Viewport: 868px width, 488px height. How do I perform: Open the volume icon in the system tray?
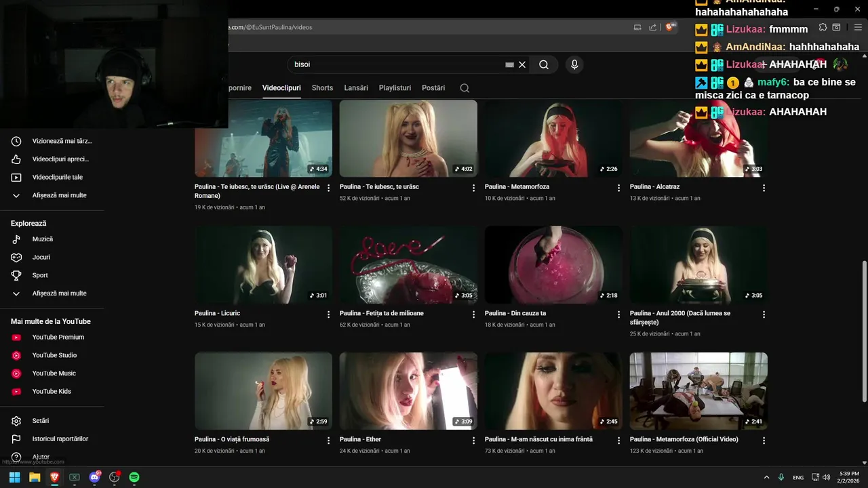tap(826, 477)
